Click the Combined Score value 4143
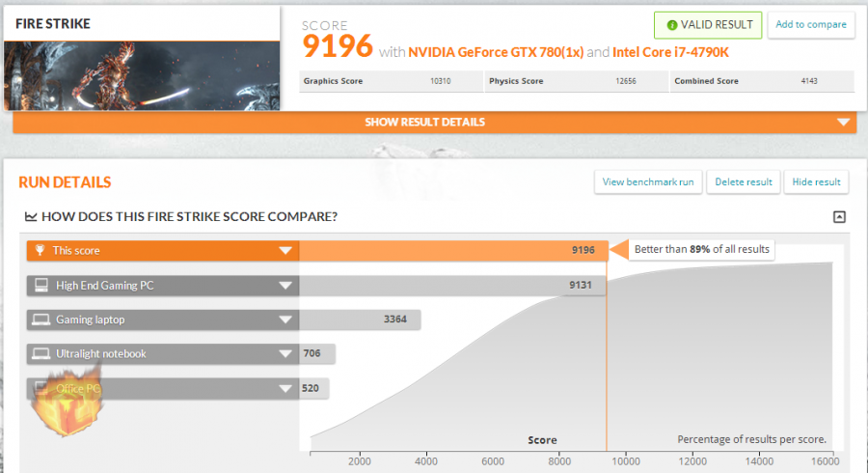Image resolution: width=868 pixels, height=473 pixels. (809, 81)
